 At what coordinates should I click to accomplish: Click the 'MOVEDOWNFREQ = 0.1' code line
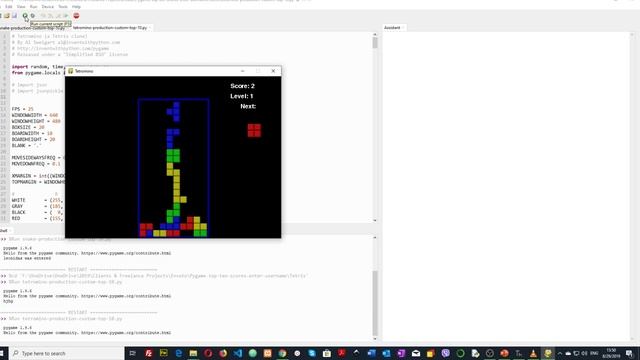[x=36, y=164]
